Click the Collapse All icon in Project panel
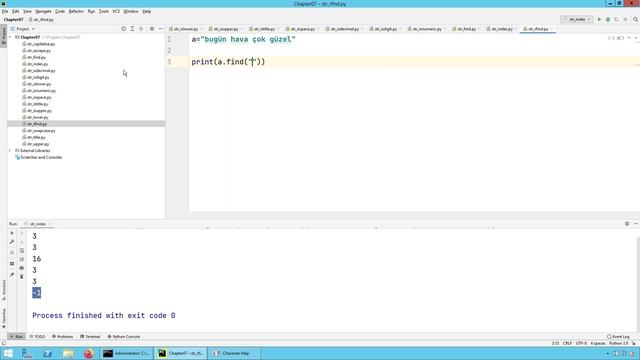Image resolution: width=640 pixels, height=360 pixels. click(x=141, y=29)
